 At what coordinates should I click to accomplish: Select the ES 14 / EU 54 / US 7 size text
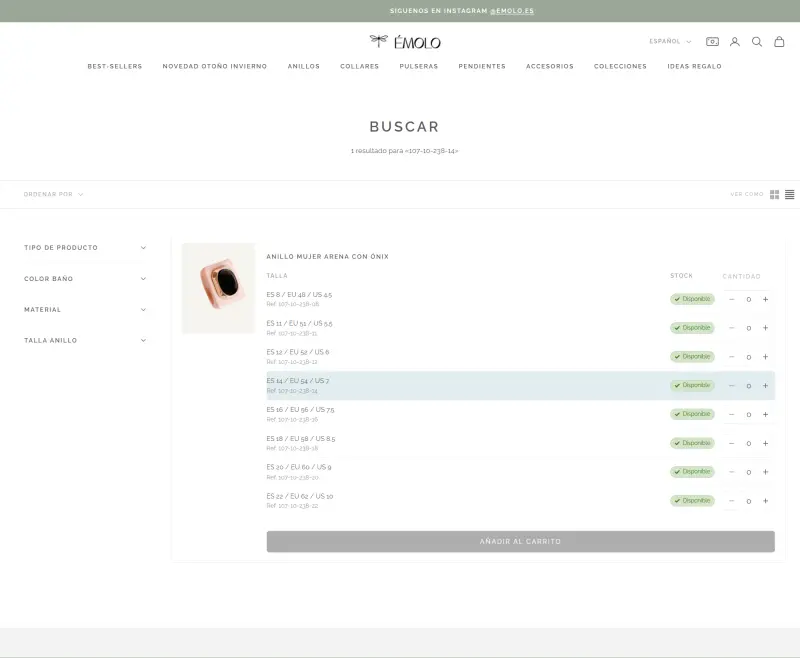click(298, 381)
